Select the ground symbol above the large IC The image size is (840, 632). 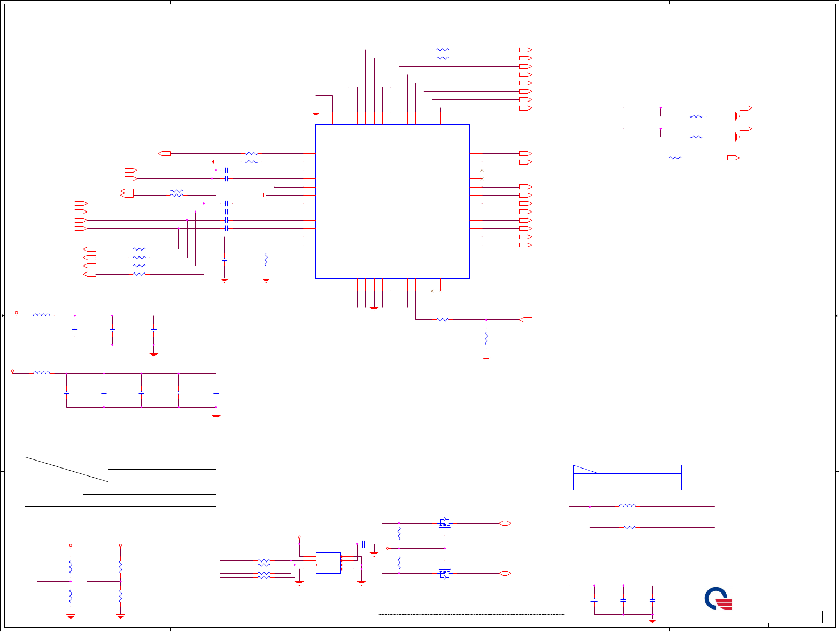pyautogui.click(x=316, y=113)
